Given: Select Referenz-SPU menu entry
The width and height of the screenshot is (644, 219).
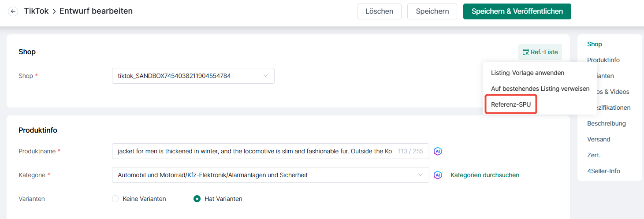Looking at the screenshot, I should click(x=511, y=104).
